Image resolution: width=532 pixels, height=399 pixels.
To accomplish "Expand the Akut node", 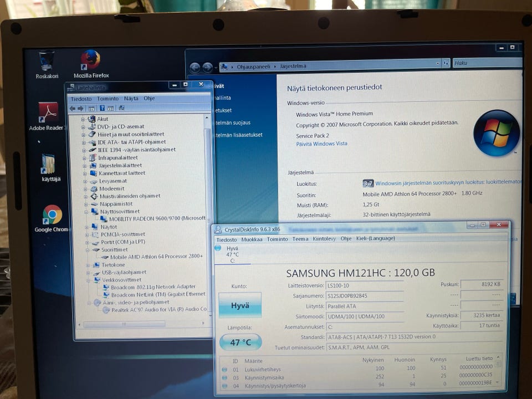I will 83,119.
